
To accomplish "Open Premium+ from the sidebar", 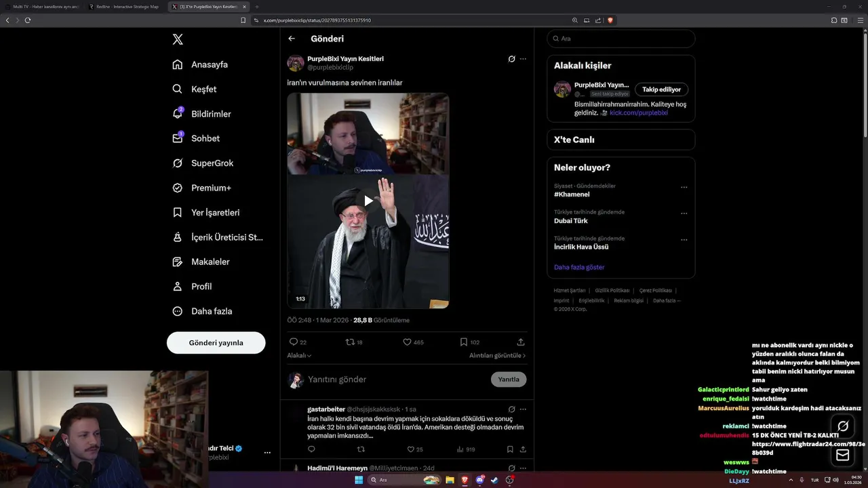I will pos(201,188).
